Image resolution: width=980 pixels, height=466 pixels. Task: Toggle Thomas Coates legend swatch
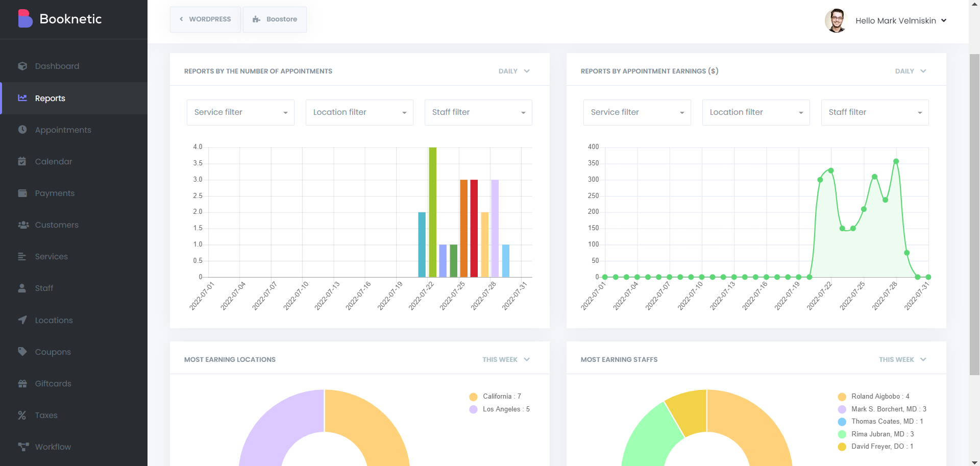pos(842,422)
